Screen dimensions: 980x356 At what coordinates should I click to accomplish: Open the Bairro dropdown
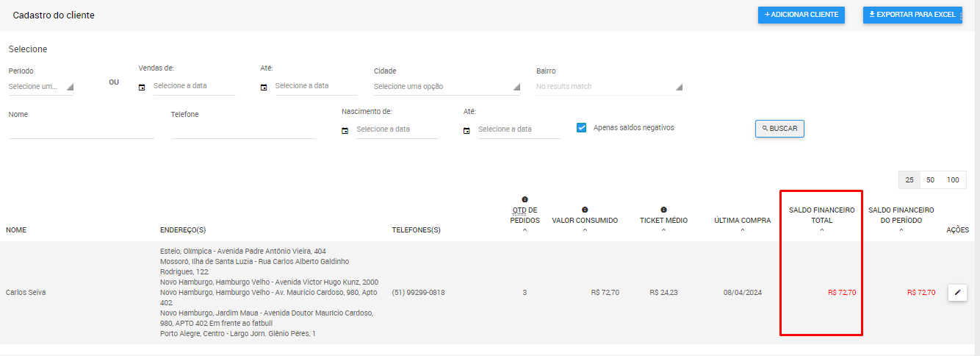click(608, 87)
